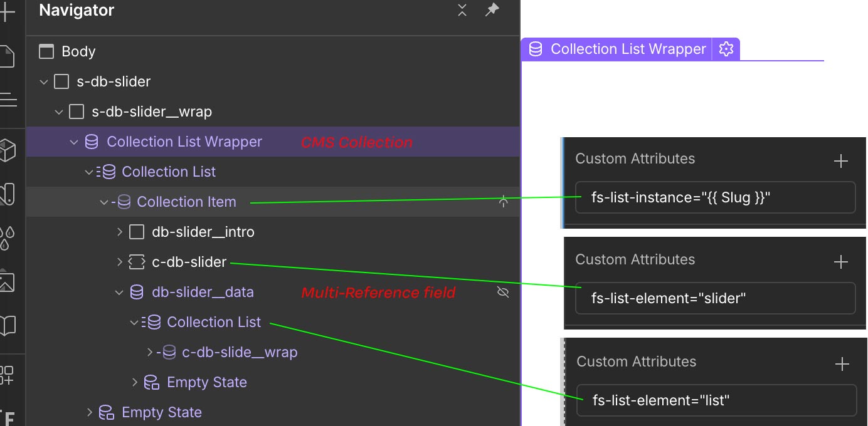Image resolution: width=868 pixels, height=426 pixels.
Task: Collapse the s-db-slider tree node
Action: click(43, 81)
